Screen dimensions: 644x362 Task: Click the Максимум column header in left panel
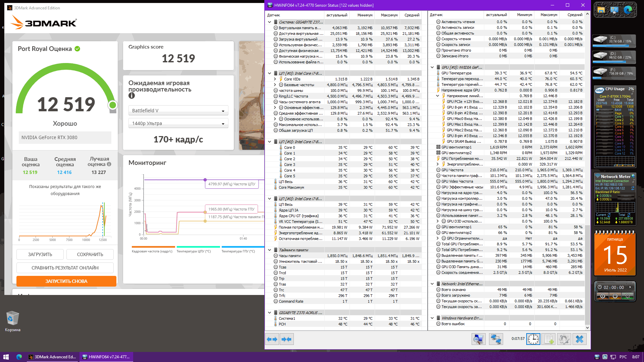[389, 15]
